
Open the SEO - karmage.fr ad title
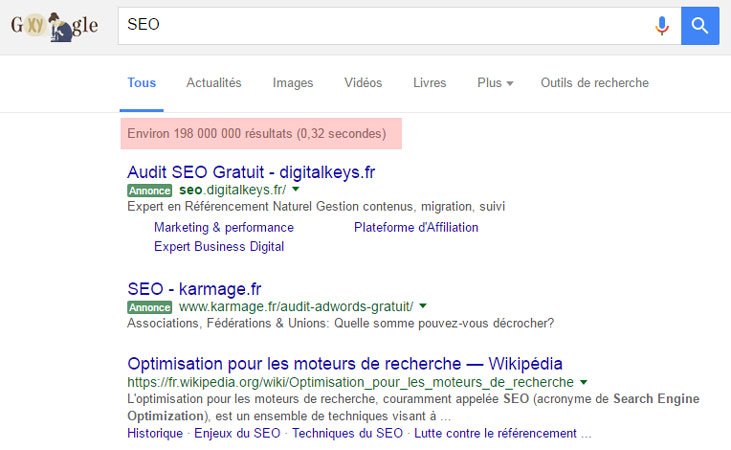click(194, 289)
